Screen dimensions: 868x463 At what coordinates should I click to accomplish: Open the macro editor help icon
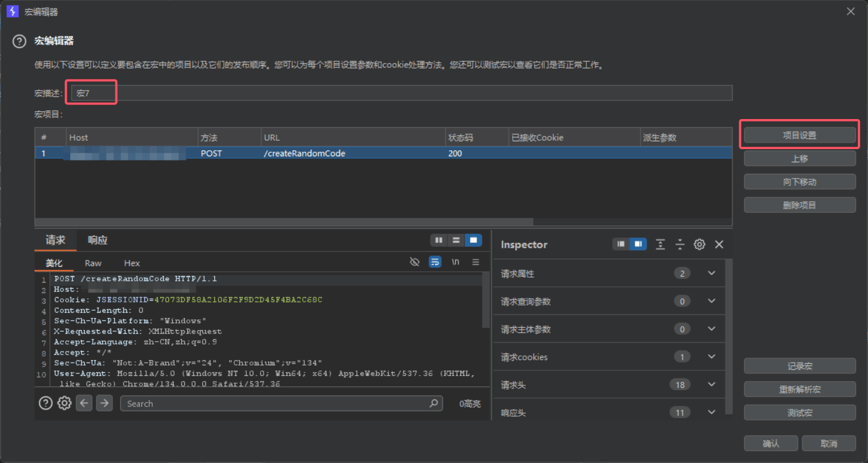(20, 41)
